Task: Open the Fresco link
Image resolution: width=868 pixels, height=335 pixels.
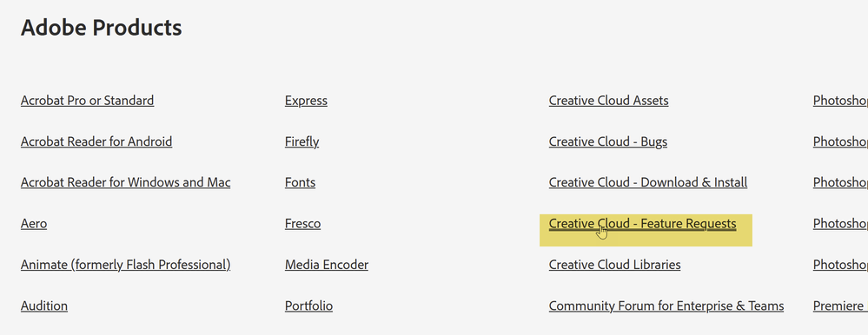Action: (x=303, y=223)
